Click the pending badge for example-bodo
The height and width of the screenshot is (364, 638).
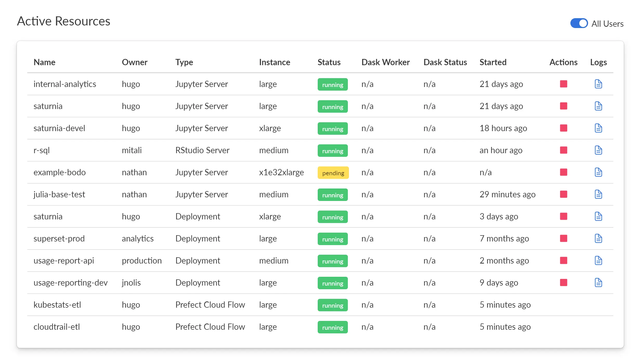click(333, 173)
